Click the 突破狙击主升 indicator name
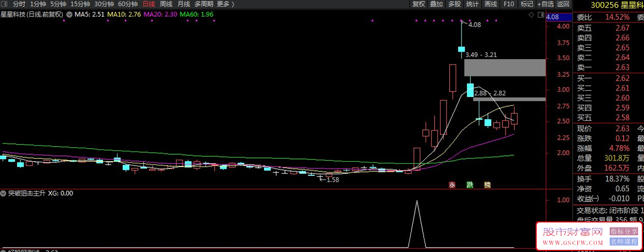 27,193
